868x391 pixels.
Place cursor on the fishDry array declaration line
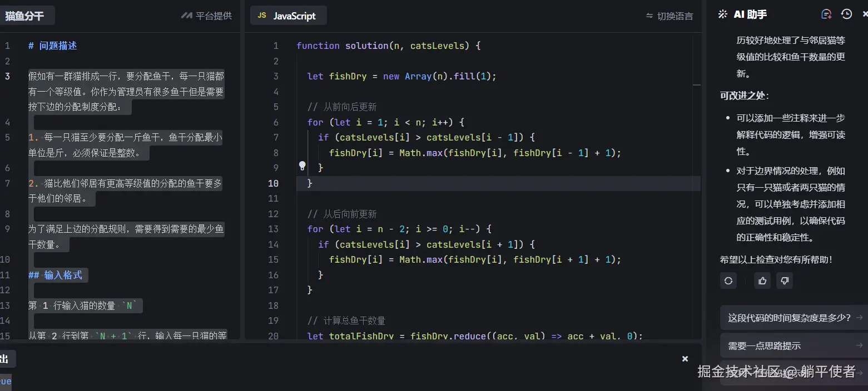pyautogui.click(x=401, y=76)
